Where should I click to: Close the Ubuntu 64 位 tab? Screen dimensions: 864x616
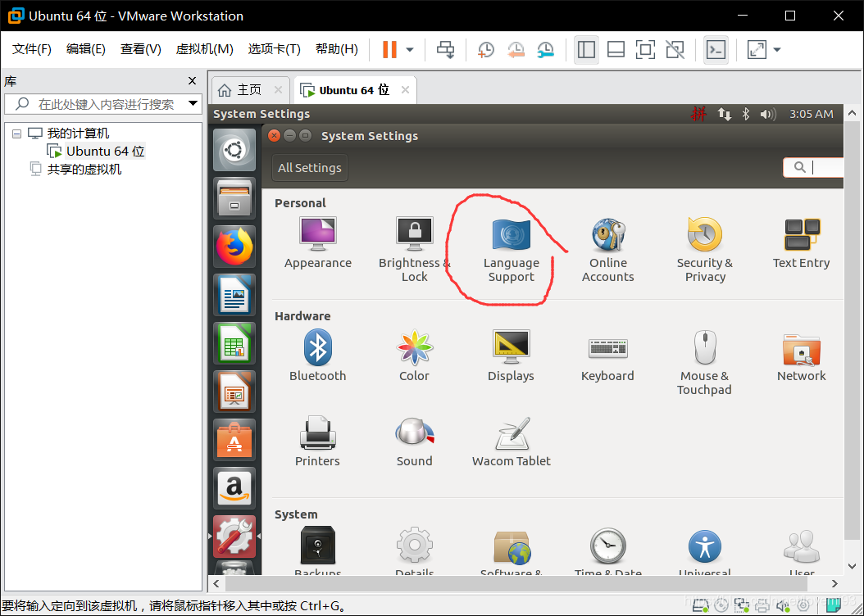(x=405, y=90)
